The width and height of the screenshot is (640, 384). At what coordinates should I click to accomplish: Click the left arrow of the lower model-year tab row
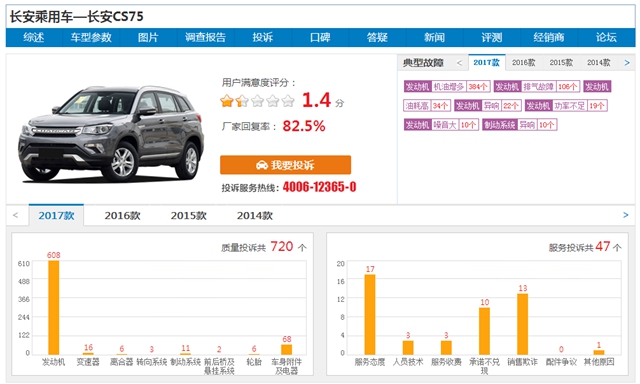(x=16, y=215)
